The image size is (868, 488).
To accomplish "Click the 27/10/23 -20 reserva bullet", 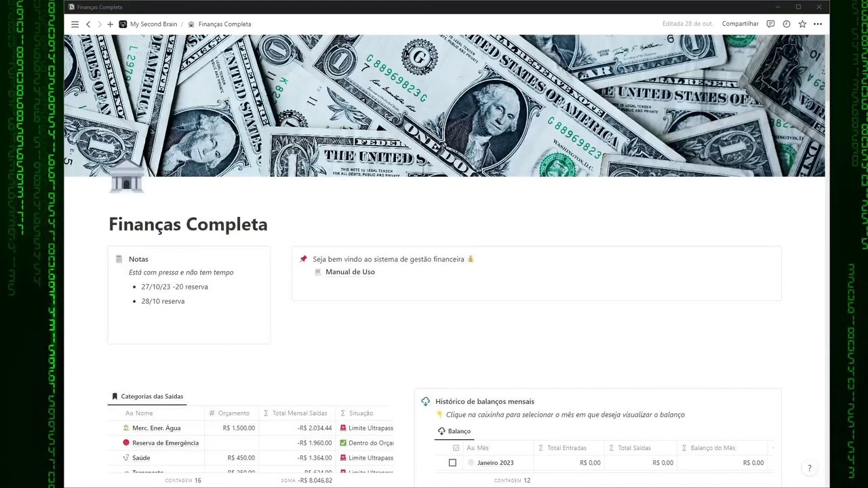I will (174, 287).
